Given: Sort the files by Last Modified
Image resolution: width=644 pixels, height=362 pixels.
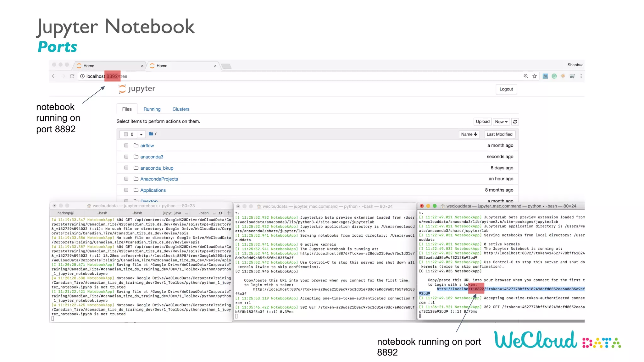Looking at the screenshot, I should [499, 134].
